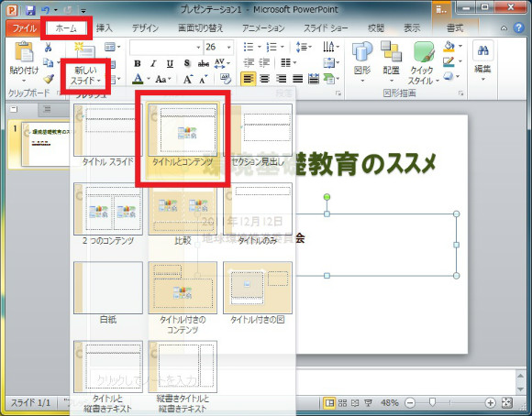Switch to the Design tab
532x416 pixels.
coord(145,28)
